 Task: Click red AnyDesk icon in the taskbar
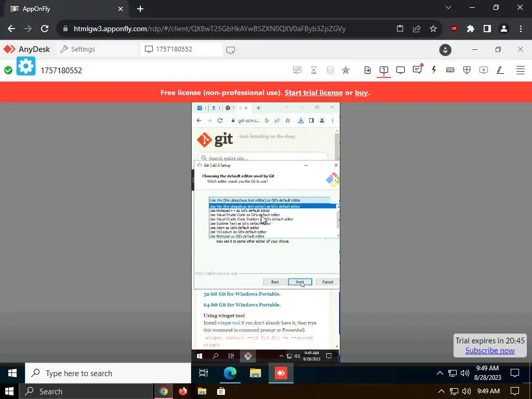[x=281, y=373]
